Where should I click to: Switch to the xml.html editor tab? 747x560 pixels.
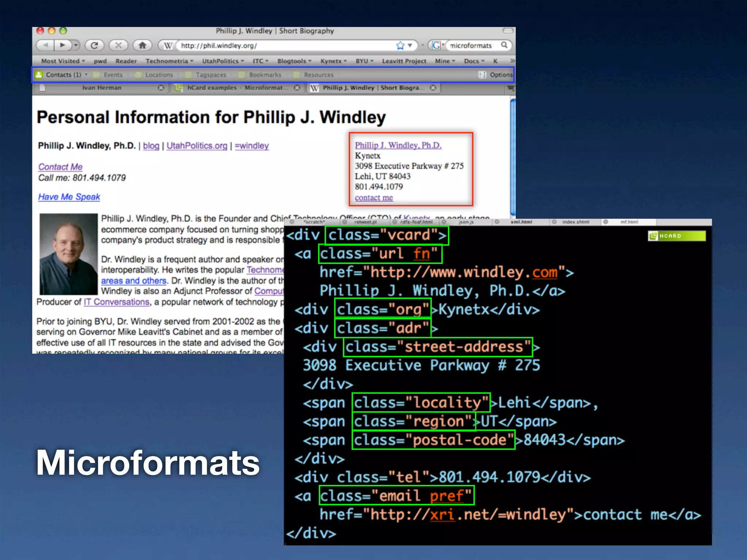(x=522, y=222)
